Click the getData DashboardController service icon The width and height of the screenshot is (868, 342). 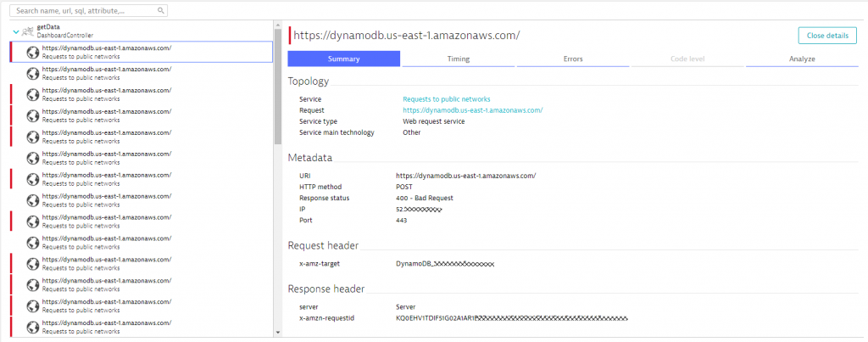coord(27,31)
